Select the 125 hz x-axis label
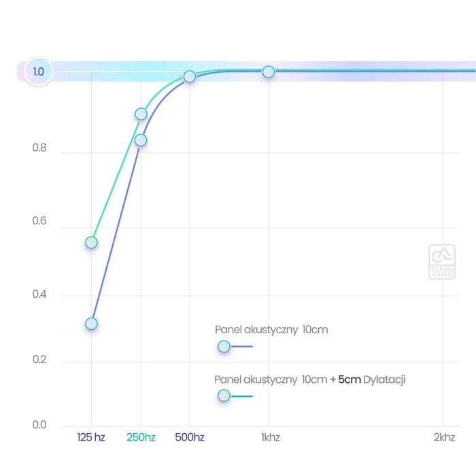Image resolution: width=476 pixels, height=476 pixels. click(x=91, y=437)
